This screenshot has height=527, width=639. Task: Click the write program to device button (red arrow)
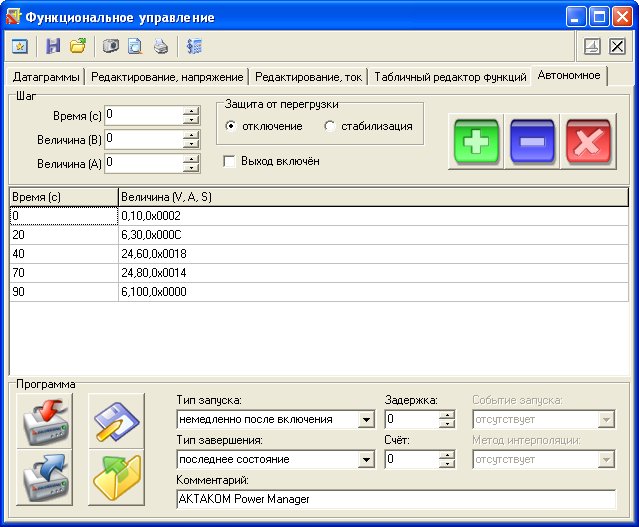coord(46,419)
